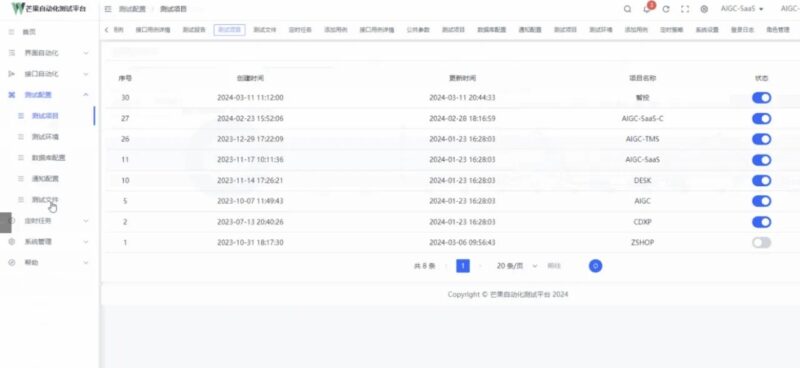Screen dimensions: 800x368
Task: Click project name AIGC-TMS
Action: [x=642, y=139]
